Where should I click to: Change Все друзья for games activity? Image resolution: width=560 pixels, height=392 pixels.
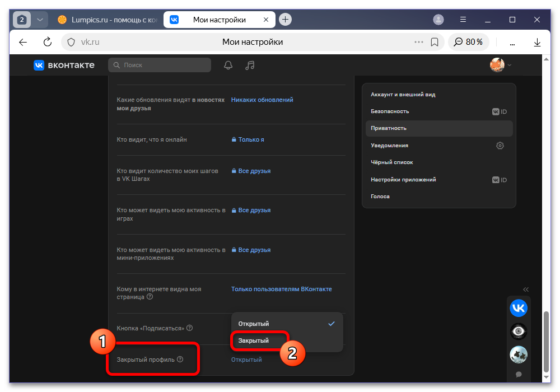[x=251, y=211]
